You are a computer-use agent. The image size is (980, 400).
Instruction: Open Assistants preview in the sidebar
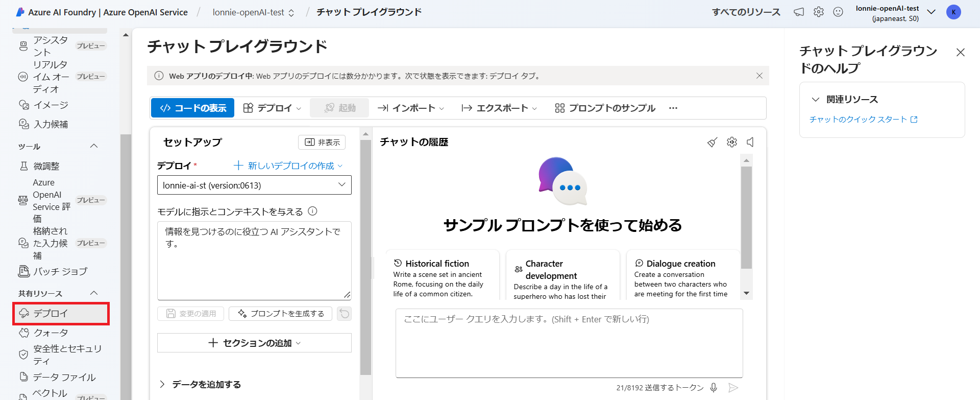tap(62, 46)
